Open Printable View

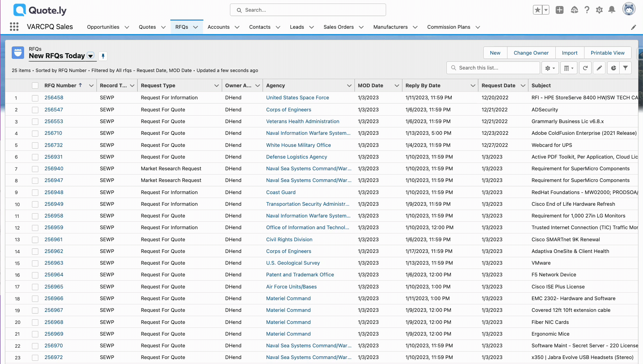point(608,53)
